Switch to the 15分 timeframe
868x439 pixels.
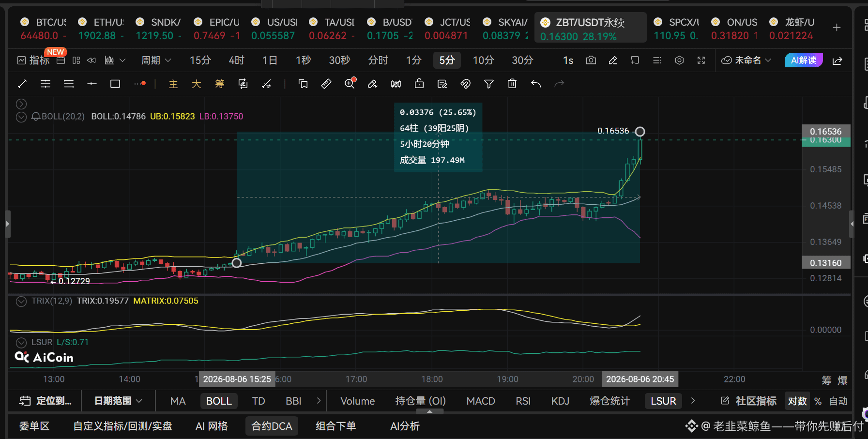(x=200, y=60)
